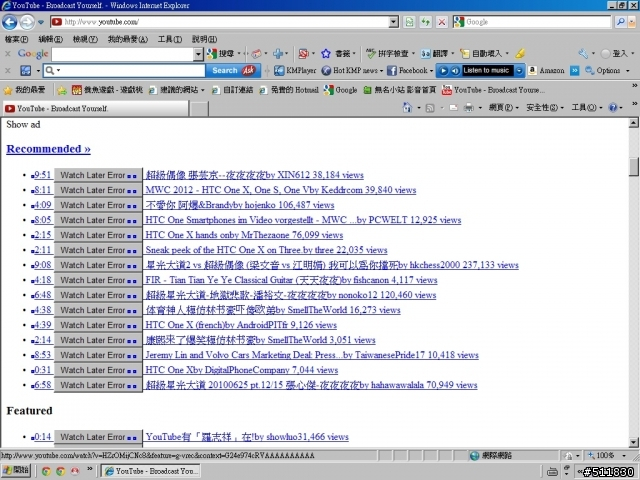
Task: Open Sneak peek of the HTC One X link
Action: pos(266,250)
